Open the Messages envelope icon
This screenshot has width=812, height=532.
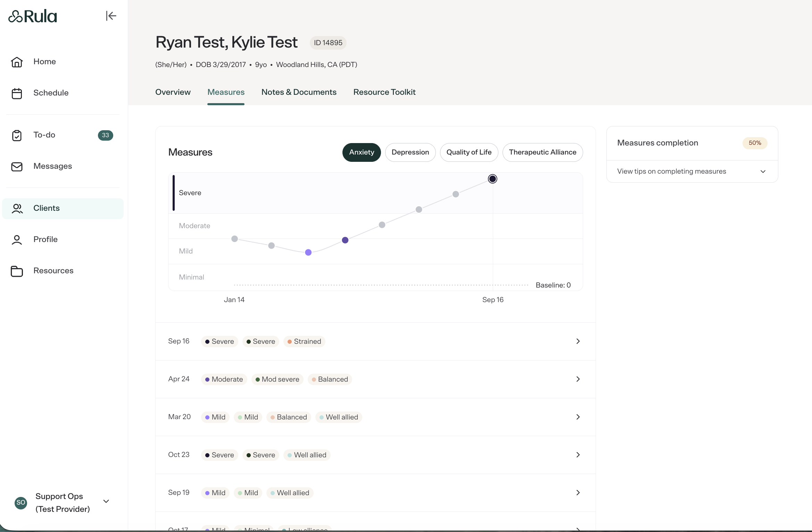17,167
